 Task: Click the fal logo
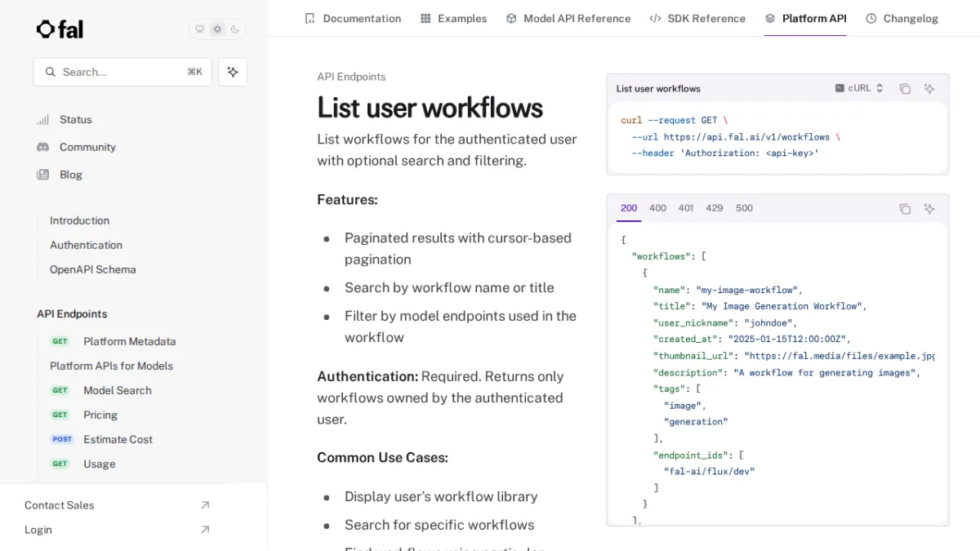tap(60, 29)
